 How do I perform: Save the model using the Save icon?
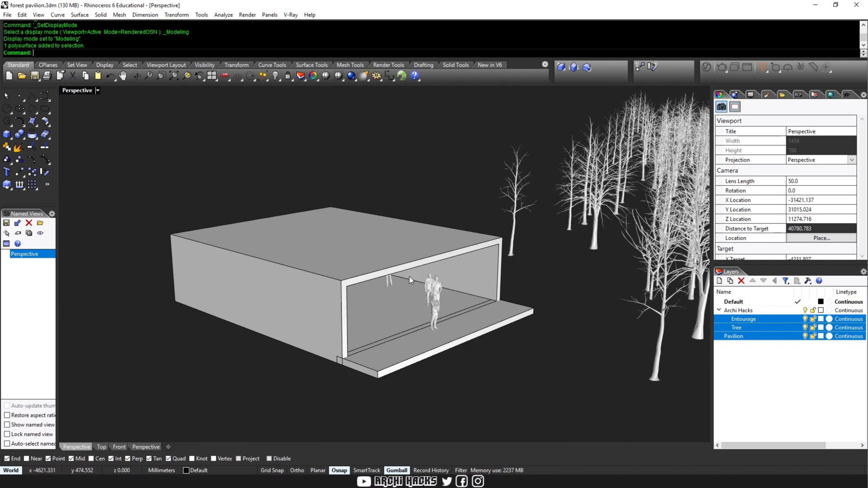pos(35,76)
